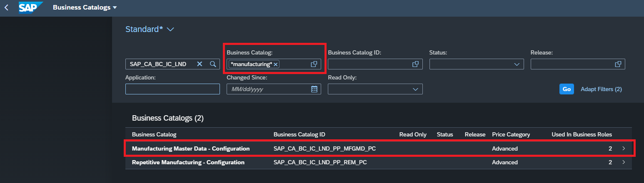The height and width of the screenshot is (183, 644).
Task: Expand the Standard* view selector
Action: pyautogui.click(x=150, y=30)
